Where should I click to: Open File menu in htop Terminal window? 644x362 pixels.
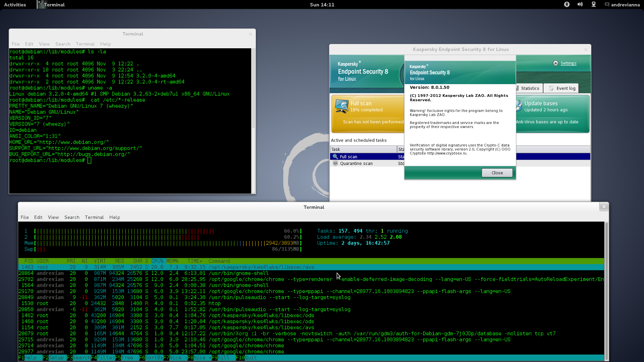25,217
